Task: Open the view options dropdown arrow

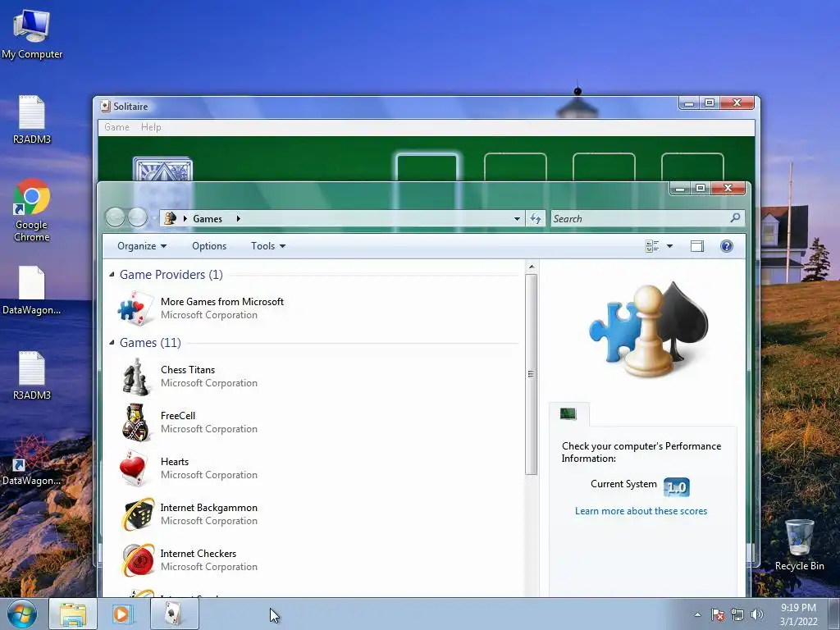Action: 669,246
